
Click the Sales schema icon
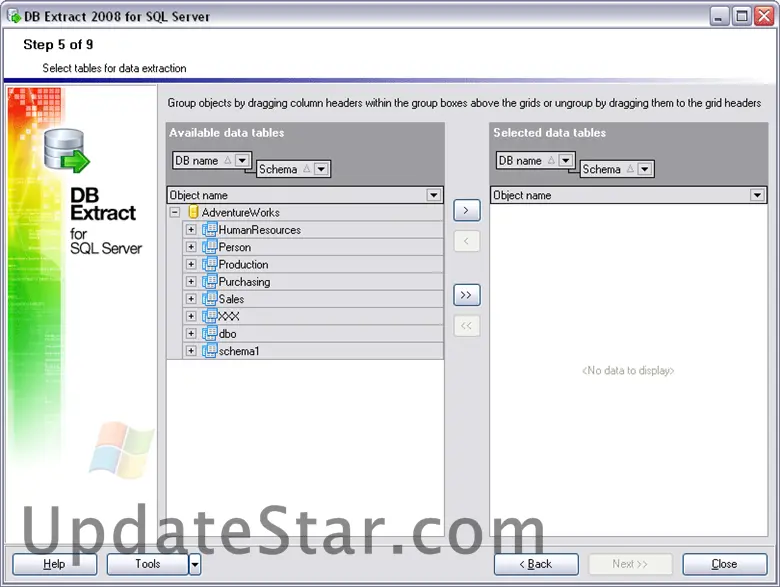[209, 298]
